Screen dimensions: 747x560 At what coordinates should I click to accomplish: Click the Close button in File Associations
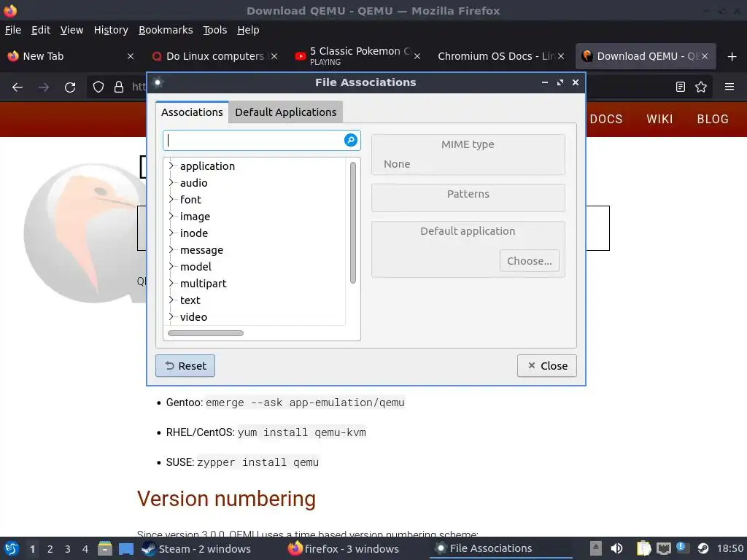547,366
